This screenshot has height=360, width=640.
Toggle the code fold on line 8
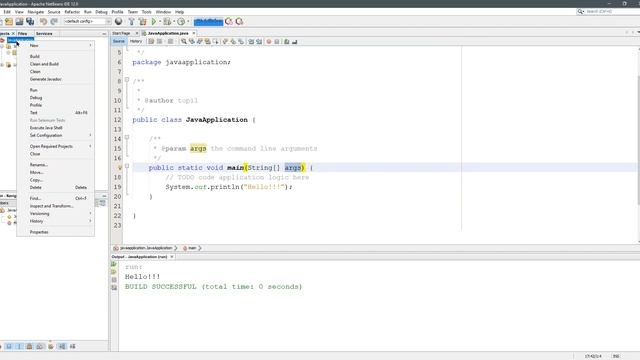pyautogui.click(x=127, y=80)
